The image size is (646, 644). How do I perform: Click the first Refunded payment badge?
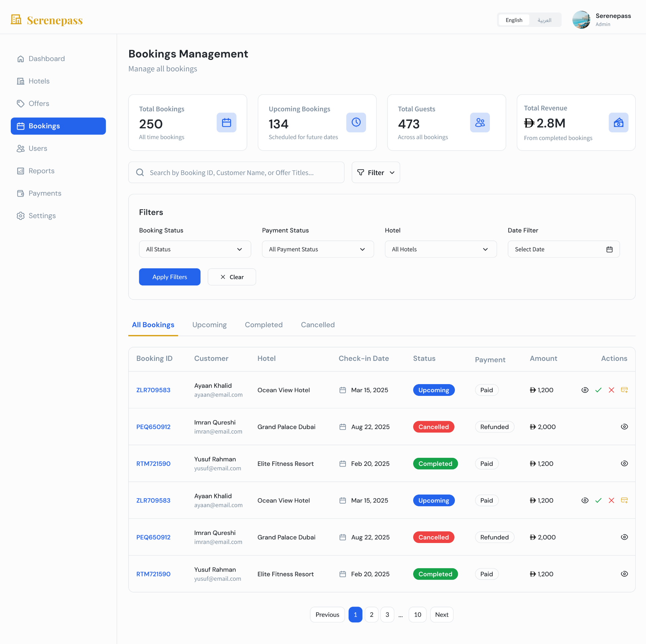pyautogui.click(x=494, y=427)
